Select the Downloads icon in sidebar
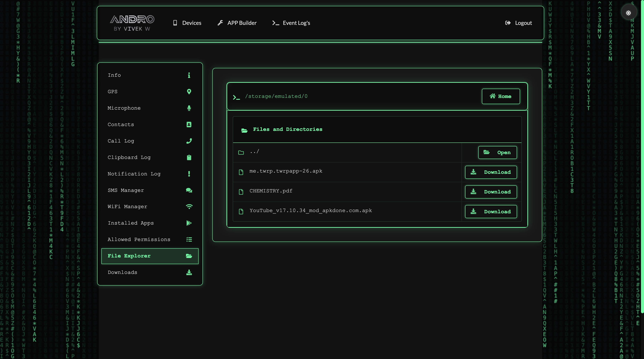Viewport: 644px width, 359px height. click(x=189, y=272)
